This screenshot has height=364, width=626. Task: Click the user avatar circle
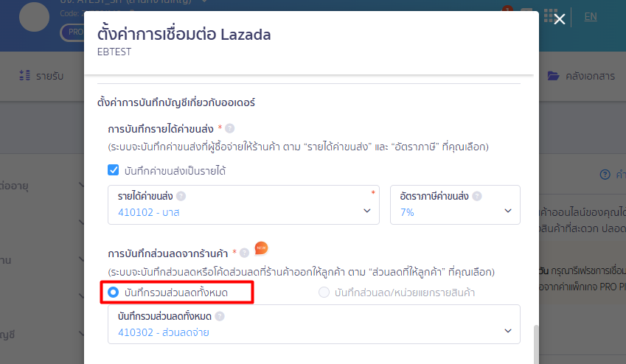coord(35,17)
